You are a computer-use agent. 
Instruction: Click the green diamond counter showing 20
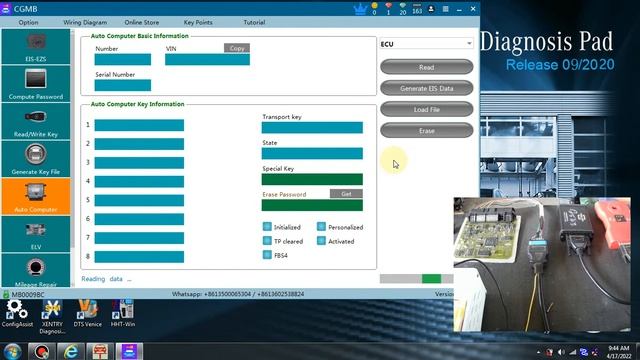(x=403, y=9)
